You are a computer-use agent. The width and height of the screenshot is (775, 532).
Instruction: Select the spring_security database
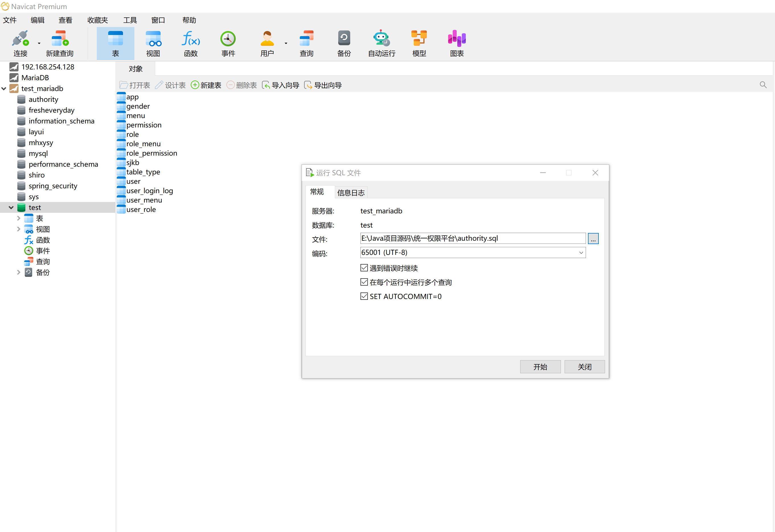53,186
